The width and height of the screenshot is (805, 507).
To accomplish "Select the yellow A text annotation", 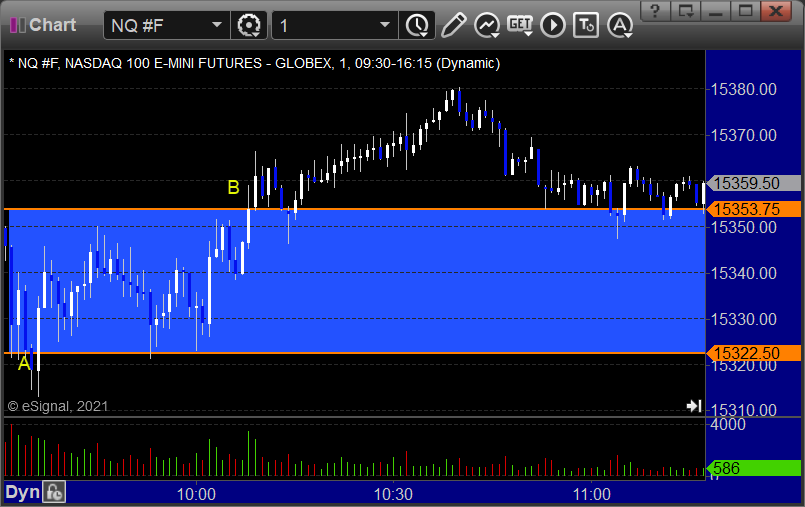I will click(x=24, y=364).
